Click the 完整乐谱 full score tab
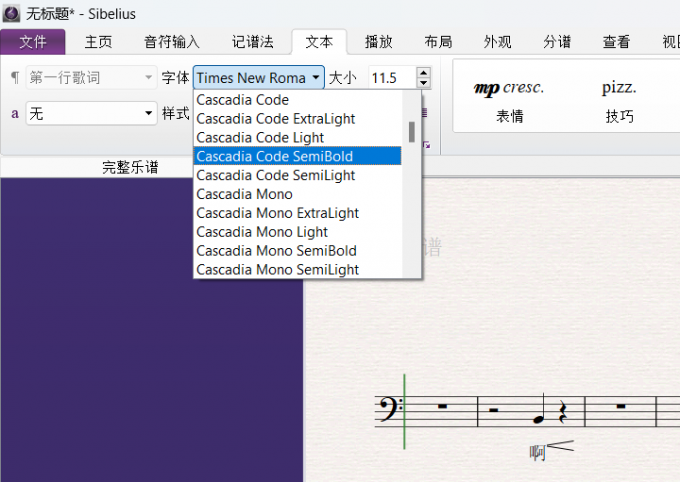Viewport: 680px width, 482px height. [x=130, y=167]
